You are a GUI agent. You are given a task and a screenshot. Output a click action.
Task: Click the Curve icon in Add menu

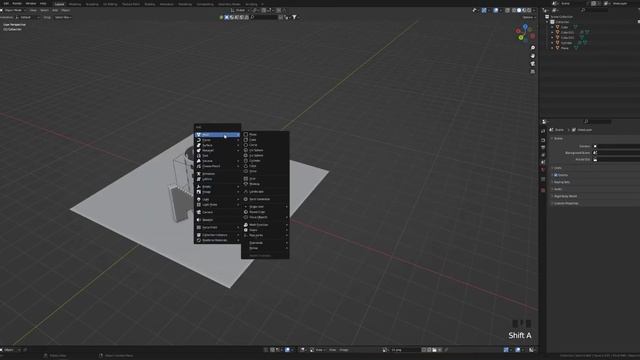point(199,140)
